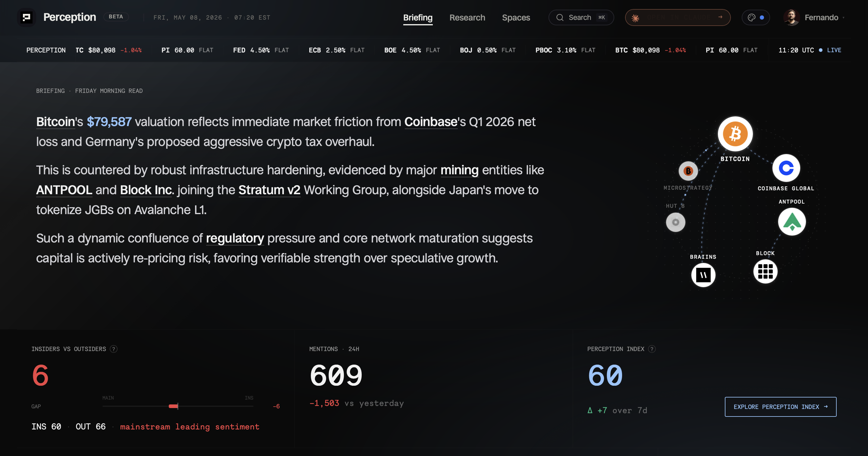The width and height of the screenshot is (868, 456).
Task: Click the blue theme color dot
Action: pyautogui.click(x=762, y=17)
